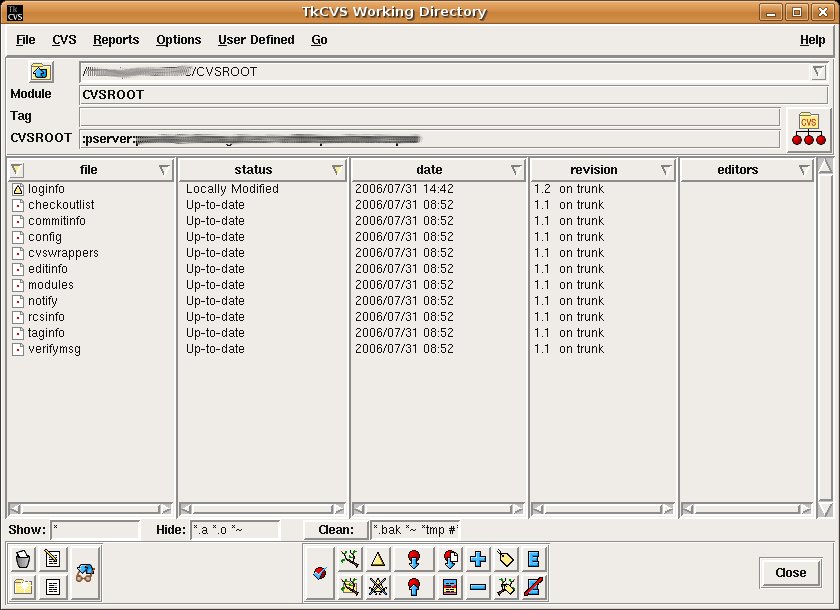Click the blue minus remove file icon
The width and height of the screenshot is (840, 610).
[x=478, y=586]
